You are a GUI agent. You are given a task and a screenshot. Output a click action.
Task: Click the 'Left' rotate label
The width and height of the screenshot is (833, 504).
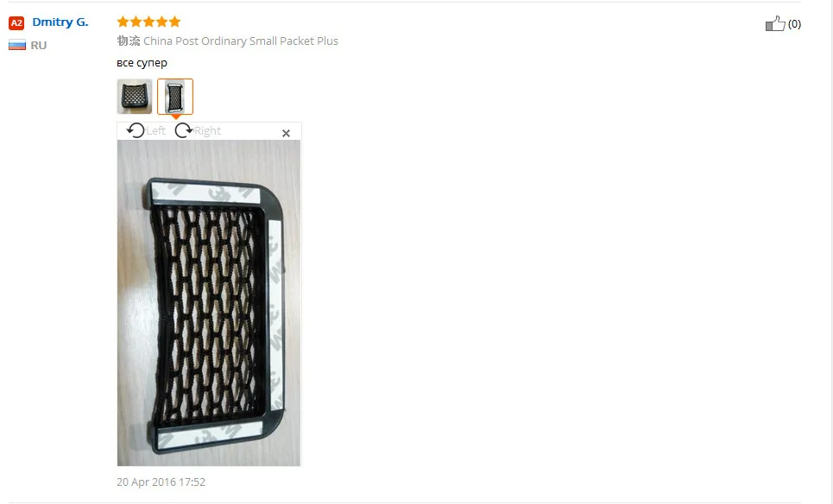click(155, 130)
